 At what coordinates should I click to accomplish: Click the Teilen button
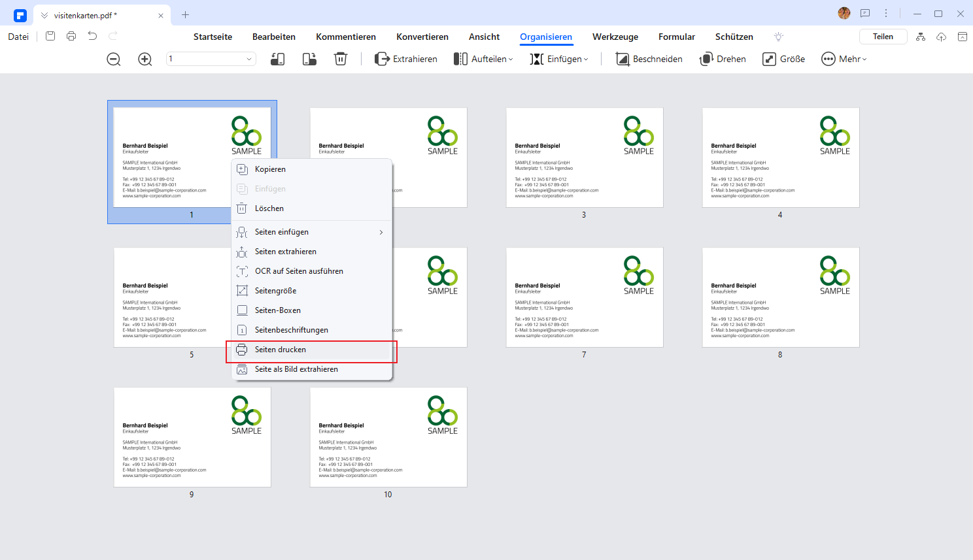click(883, 37)
